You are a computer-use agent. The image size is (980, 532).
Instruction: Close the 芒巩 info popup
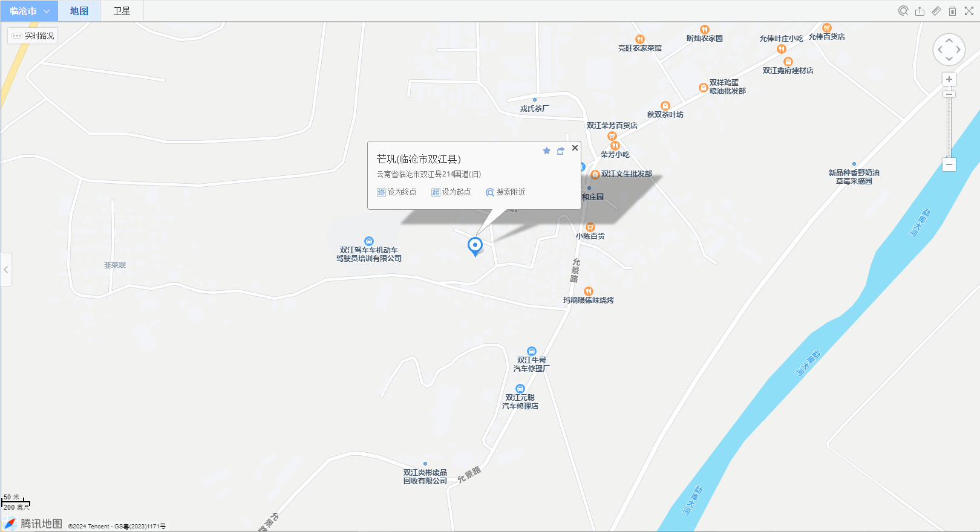click(x=575, y=148)
